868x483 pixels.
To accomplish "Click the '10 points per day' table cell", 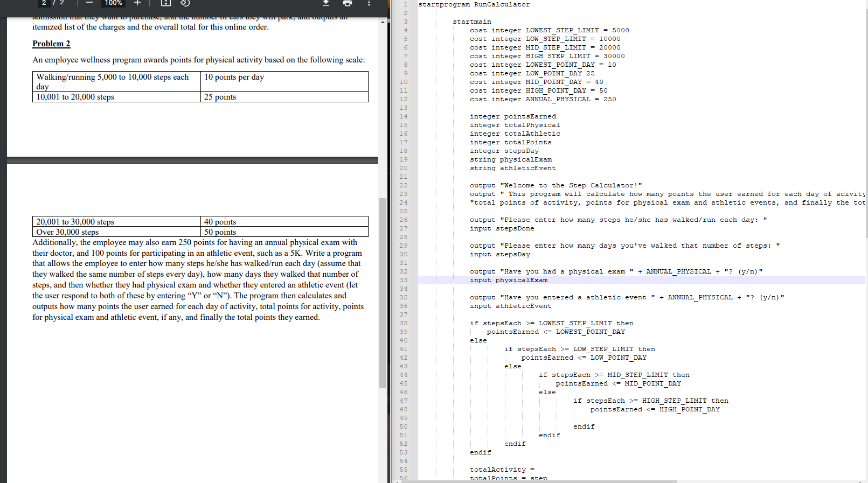I will tap(284, 81).
